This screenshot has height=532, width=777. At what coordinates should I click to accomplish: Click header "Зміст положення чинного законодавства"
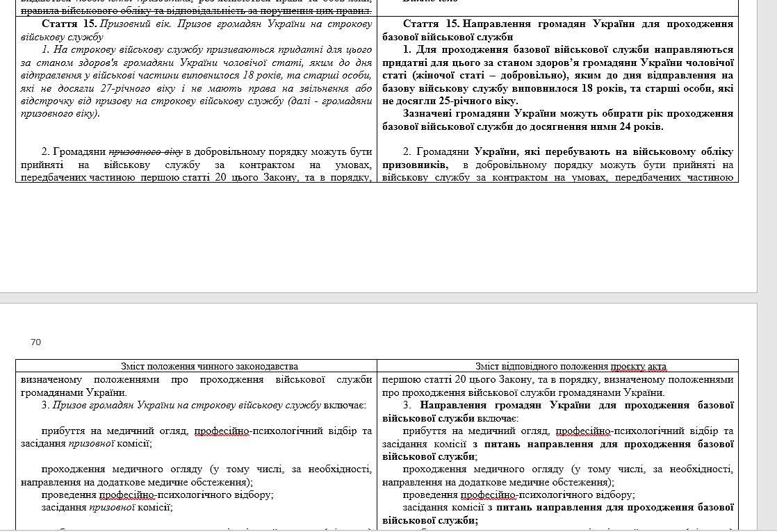(x=196, y=366)
